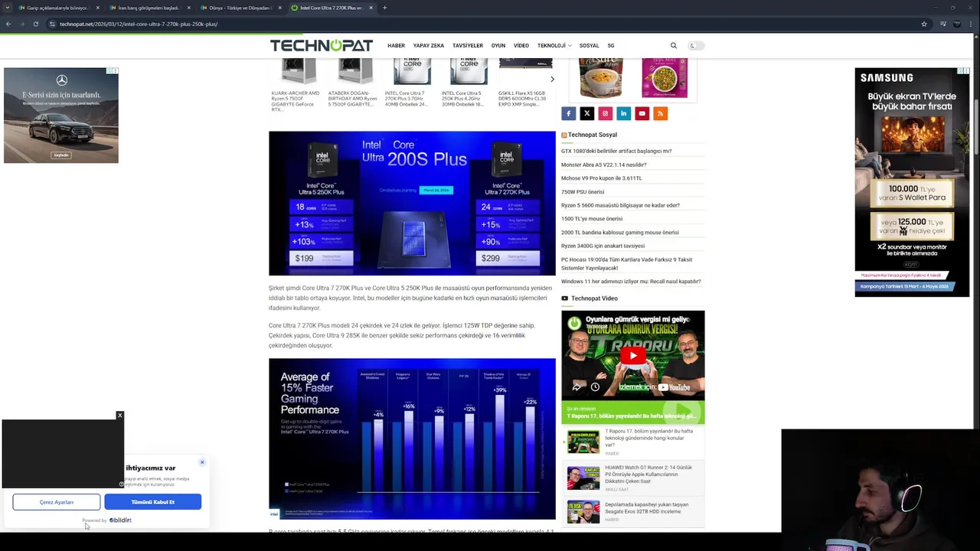Open Technopat Instagram icon
This screenshot has width=980, height=551.
tap(605, 113)
